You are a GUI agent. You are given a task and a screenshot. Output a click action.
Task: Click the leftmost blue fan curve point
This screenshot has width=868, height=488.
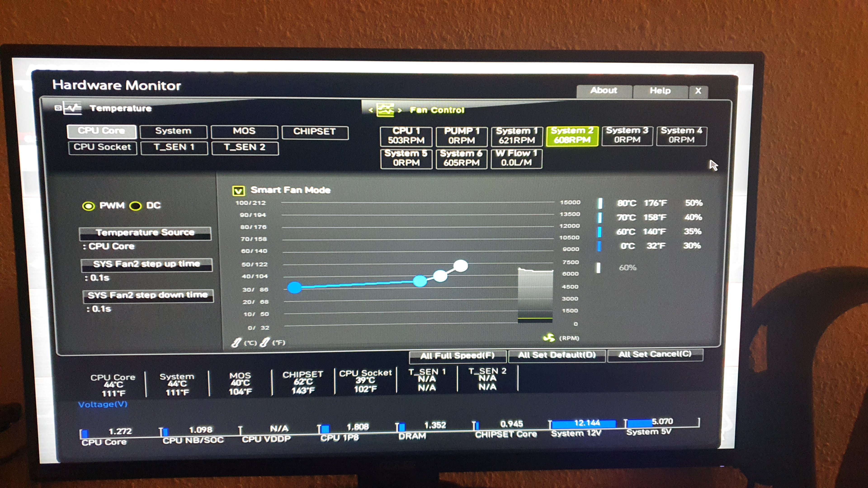(x=295, y=287)
